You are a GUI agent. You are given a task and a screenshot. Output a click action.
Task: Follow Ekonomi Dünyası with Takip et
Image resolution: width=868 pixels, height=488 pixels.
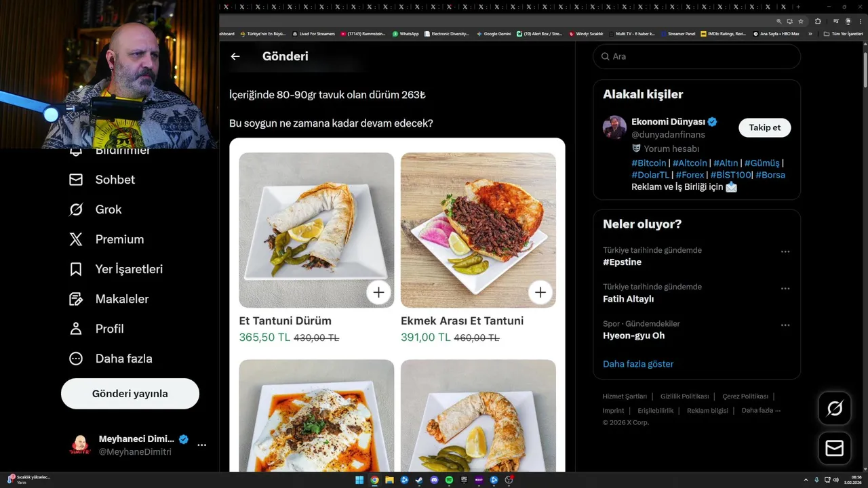(765, 127)
